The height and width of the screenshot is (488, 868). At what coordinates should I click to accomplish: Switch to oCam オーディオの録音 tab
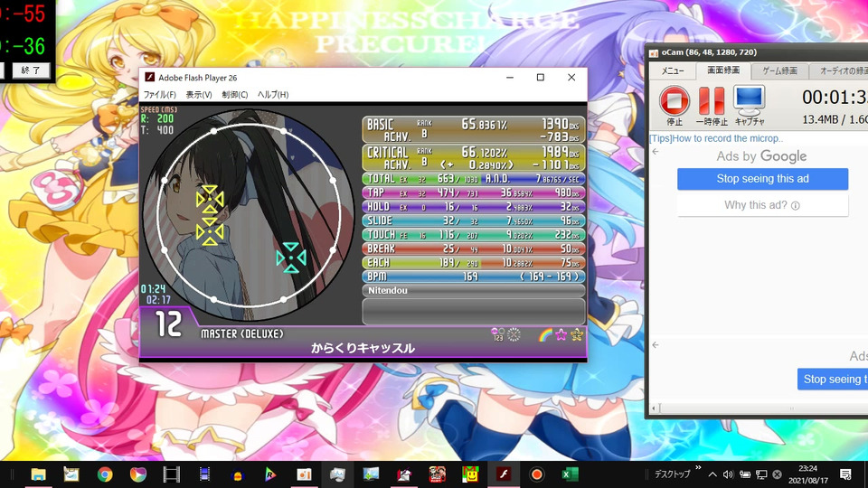point(839,70)
